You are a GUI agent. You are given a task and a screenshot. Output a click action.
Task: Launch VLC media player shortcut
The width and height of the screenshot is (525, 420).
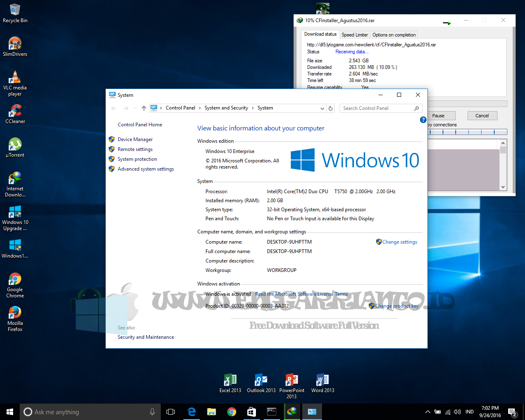tap(15, 83)
